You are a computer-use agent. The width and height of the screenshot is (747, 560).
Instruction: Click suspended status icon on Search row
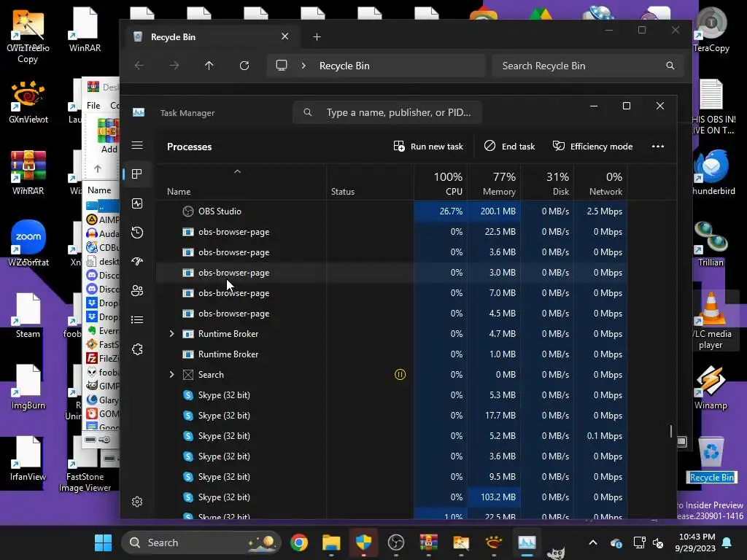400,375
